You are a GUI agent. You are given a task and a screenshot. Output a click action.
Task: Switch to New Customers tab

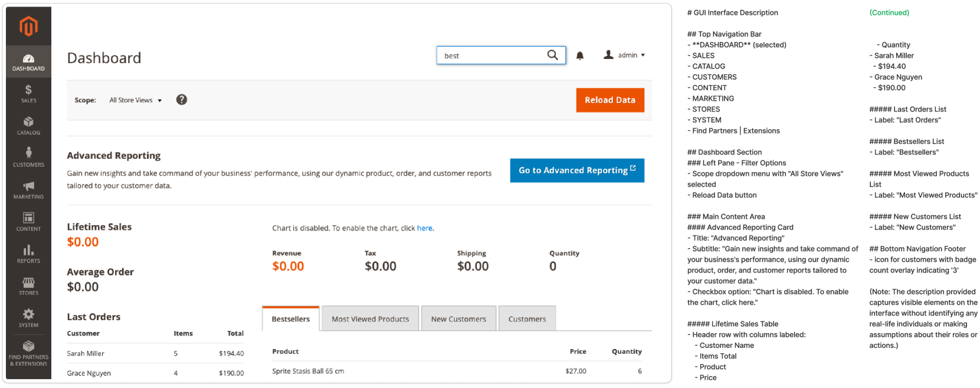coord(458,319)
